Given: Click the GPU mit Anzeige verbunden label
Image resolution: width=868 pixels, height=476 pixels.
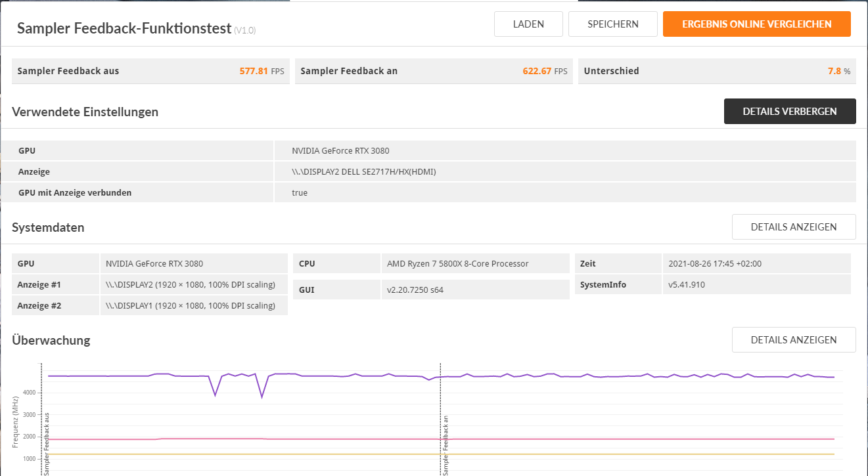Looking at the screenshot, I should pos(75,193).
